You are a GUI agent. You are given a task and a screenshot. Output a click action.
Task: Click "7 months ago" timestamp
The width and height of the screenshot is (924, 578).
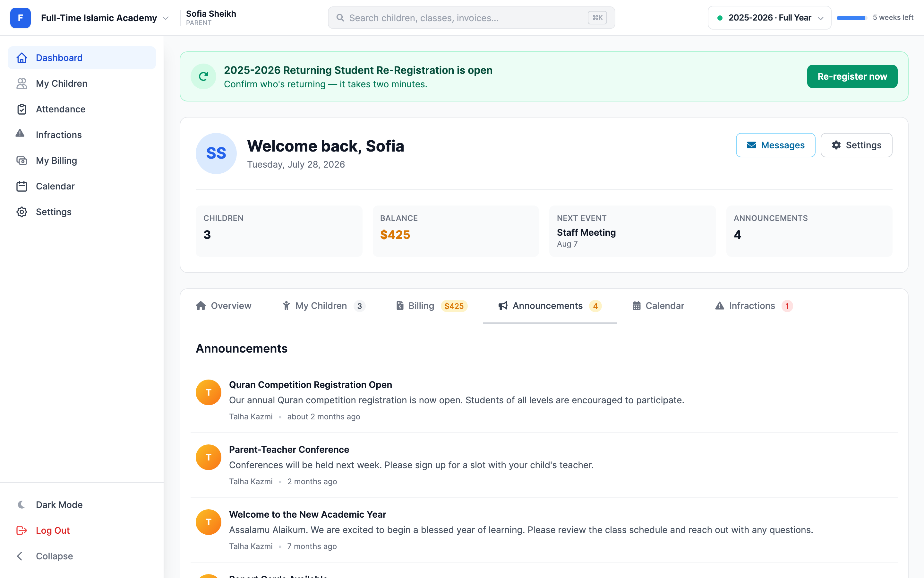(x=312, y=547)
